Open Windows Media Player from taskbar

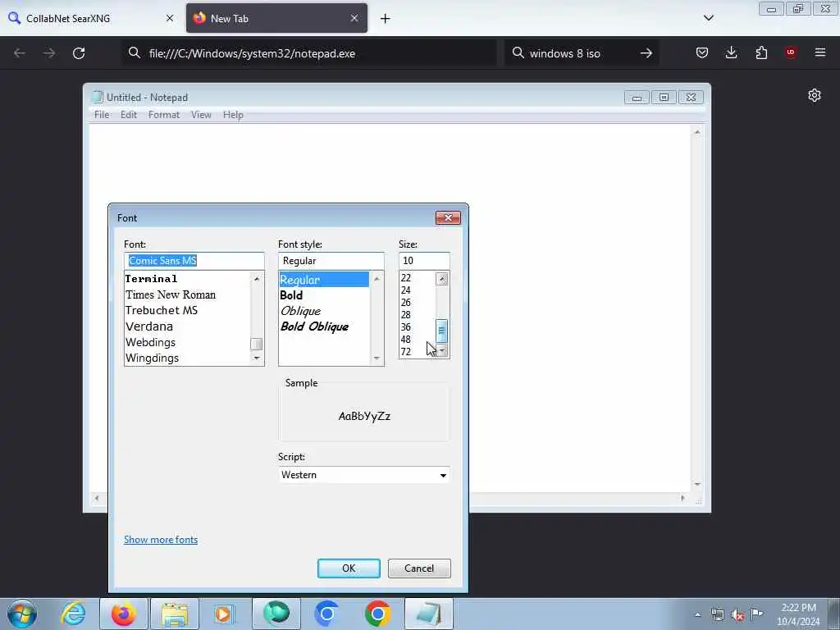point(225,614)
